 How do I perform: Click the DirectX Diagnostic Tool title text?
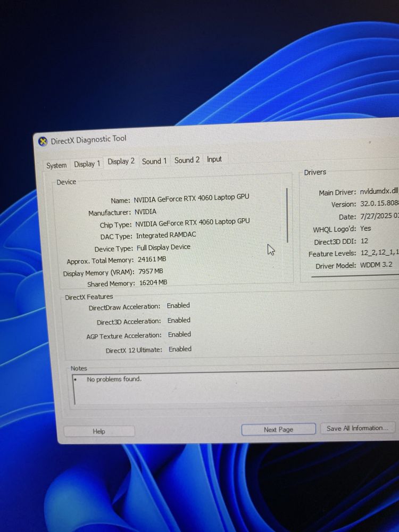[x=88, y=139]
